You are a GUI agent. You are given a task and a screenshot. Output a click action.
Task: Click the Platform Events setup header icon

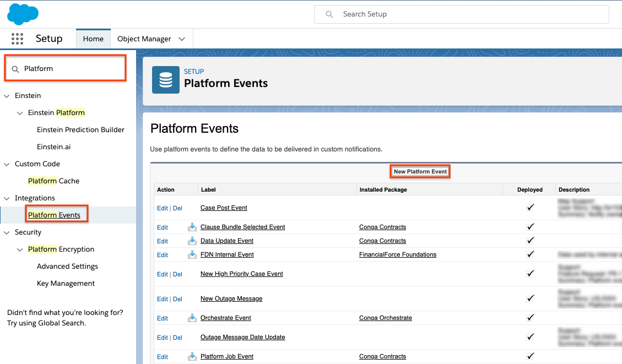(165, 79)
